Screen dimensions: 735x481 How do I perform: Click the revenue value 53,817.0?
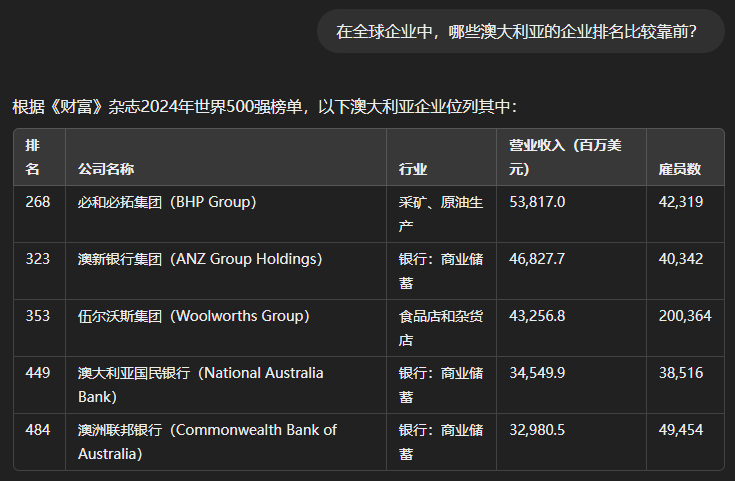pos(537,202)
